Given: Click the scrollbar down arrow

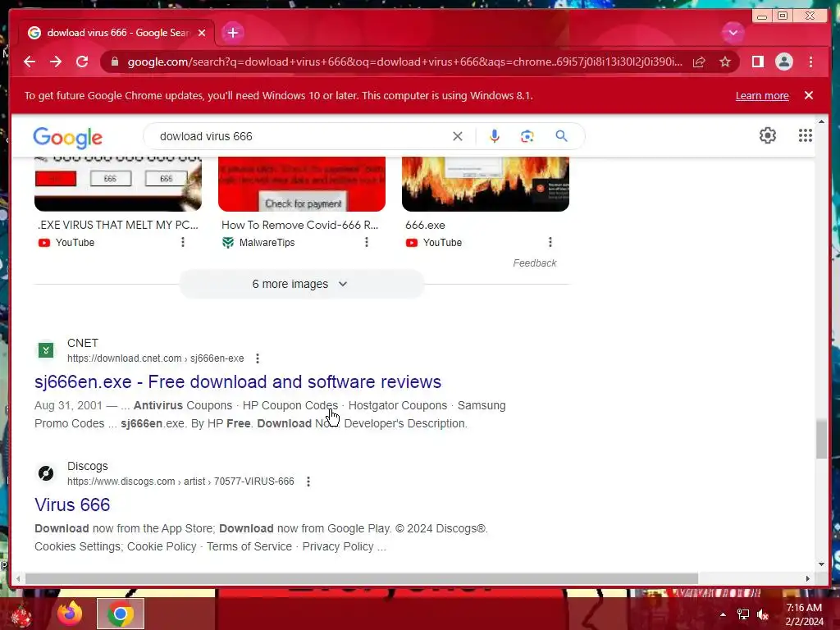Looking at the screenshot, I should tap(822, 564).
